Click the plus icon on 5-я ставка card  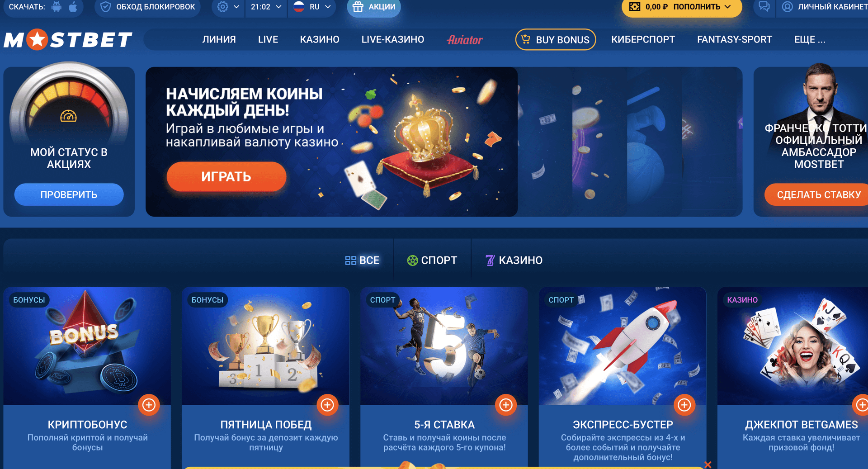click(x=506, y=405)
